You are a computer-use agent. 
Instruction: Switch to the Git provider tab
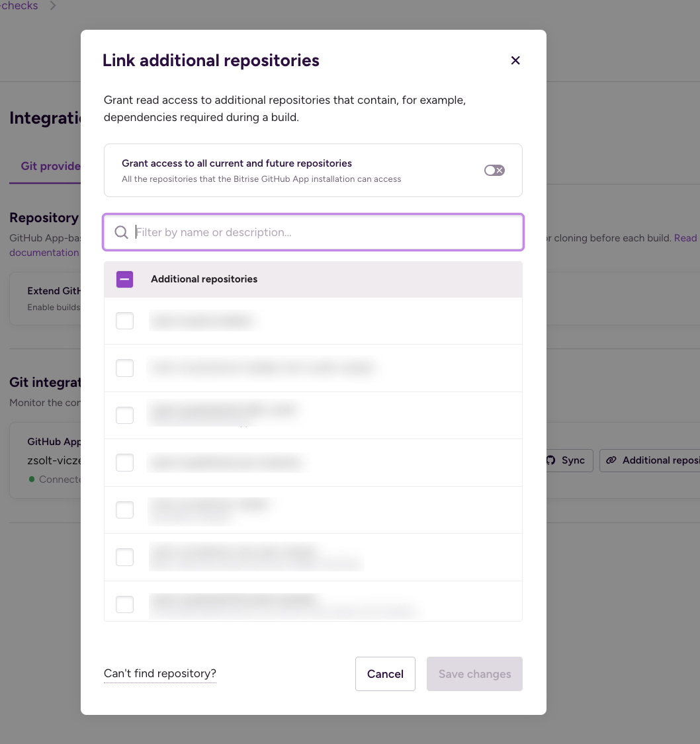tap(50, 166)
